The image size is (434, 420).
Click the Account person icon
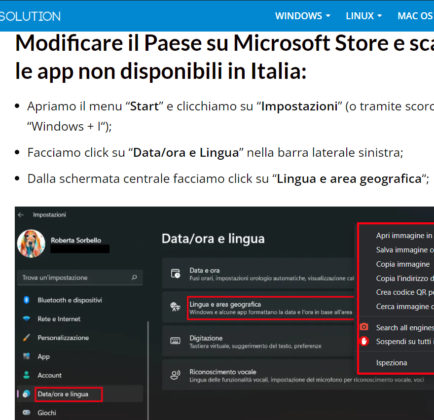(x=27, y=375)
